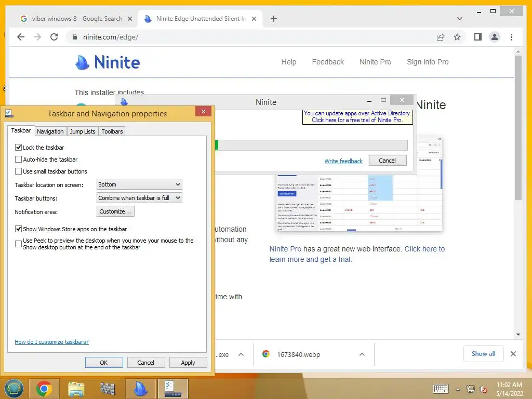Expand options for the .exe download

(241, 354)
